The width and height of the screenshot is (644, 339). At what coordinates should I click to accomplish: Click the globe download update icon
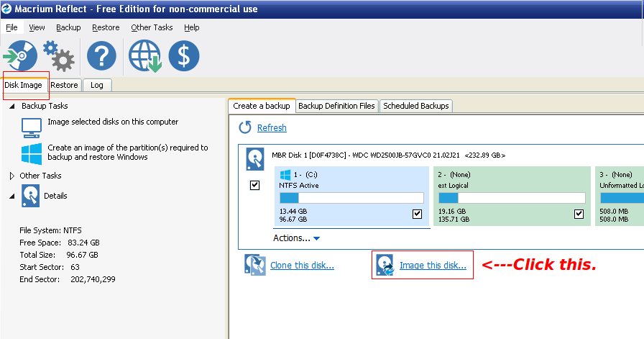point(144,56)
